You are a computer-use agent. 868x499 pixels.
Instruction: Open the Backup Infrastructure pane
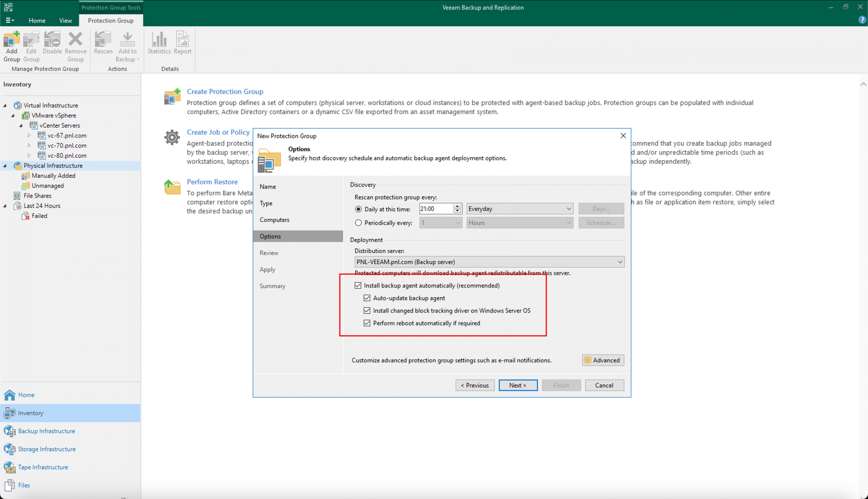pos(70,431)
